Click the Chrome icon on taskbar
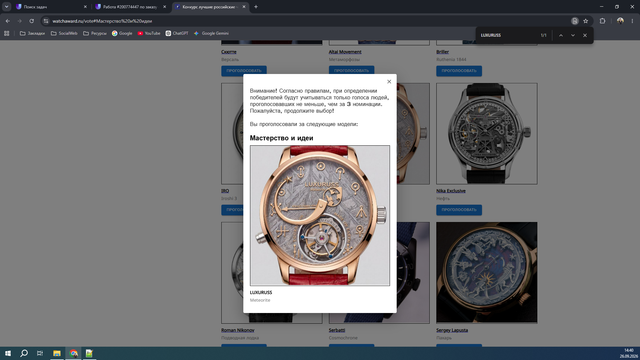Viewport: 640px width, 360px height. coord(73,353)
